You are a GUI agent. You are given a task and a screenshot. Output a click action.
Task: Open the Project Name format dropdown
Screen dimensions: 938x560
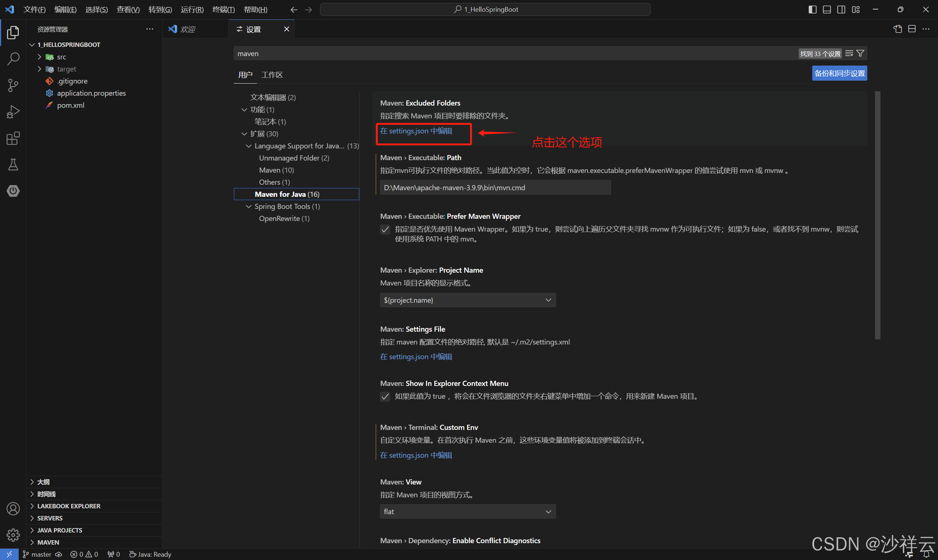[468, 300]
